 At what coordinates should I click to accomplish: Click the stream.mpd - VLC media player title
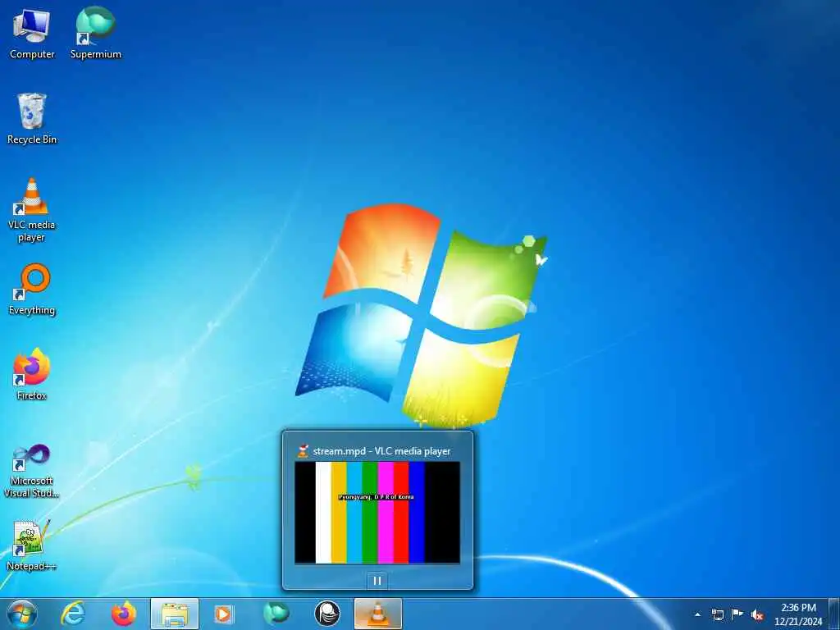(x=381, y=451)
